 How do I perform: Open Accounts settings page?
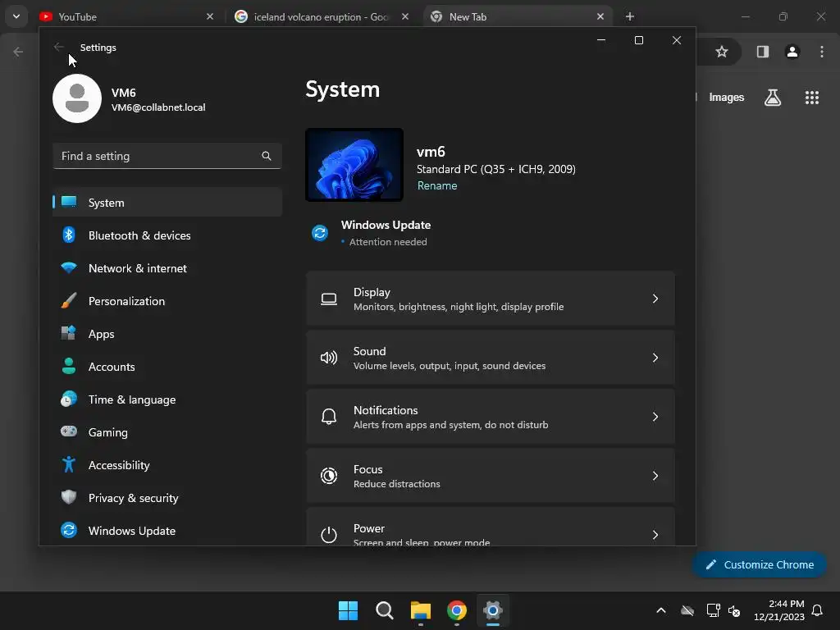(167, 367)
